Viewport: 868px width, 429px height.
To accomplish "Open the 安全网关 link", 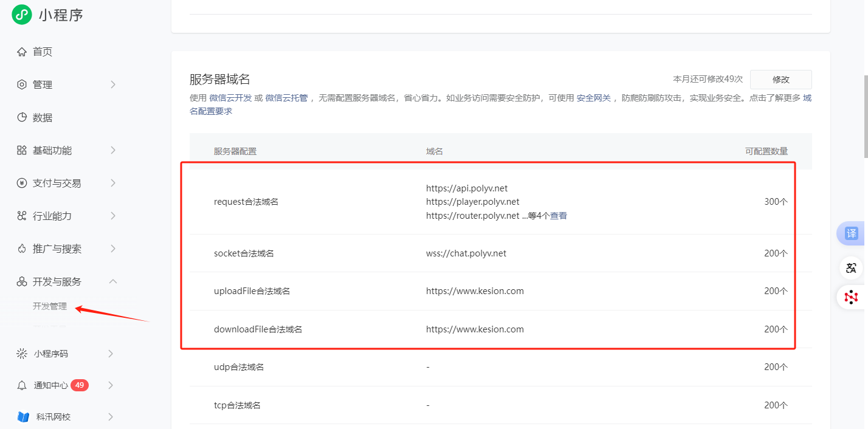I will pos(593,98).
